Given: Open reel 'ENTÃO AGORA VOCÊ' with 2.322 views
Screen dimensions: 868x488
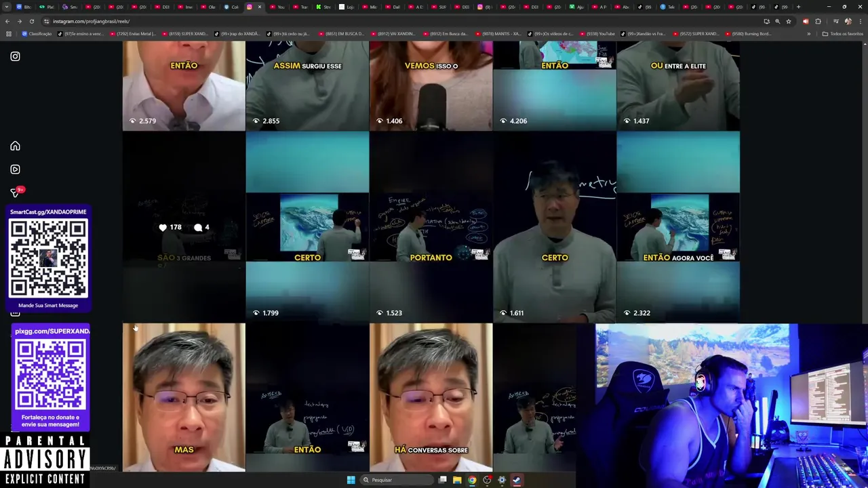Looking at the screenshot, I should (678, 227).
